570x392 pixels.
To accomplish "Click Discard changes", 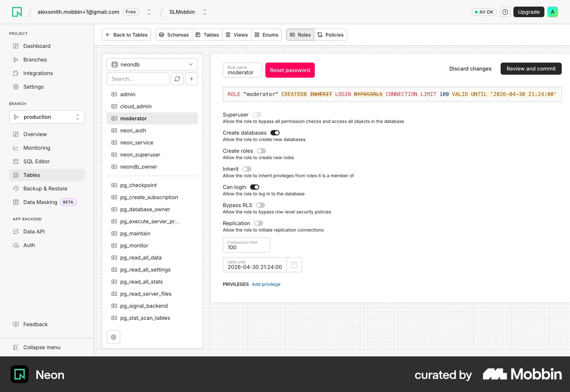I will click(x=470, y=69).
